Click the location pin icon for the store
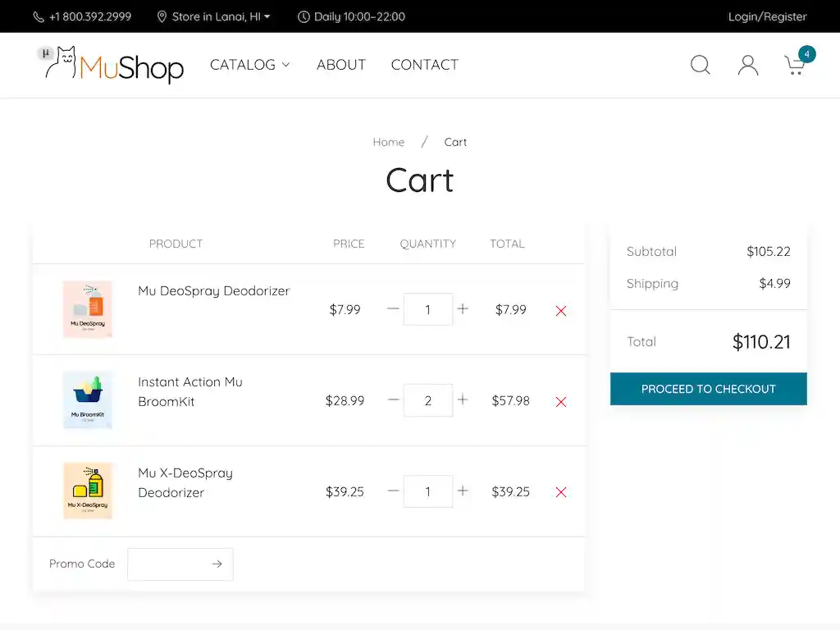 (162, 16)
